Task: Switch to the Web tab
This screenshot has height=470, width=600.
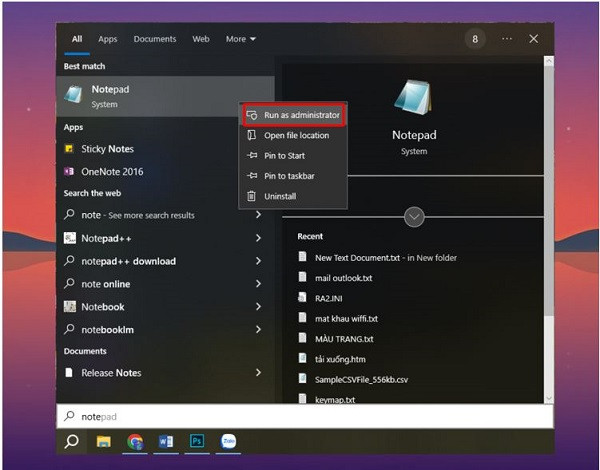Action: 201,39
